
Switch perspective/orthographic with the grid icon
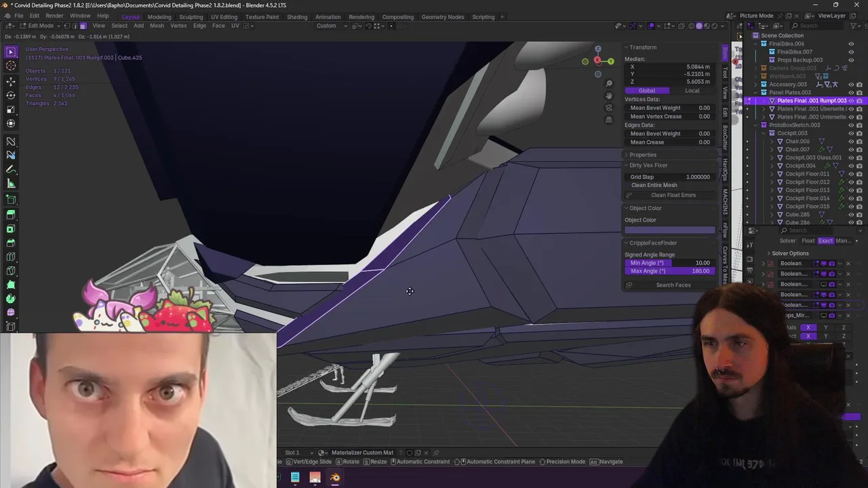pos(609,120)
